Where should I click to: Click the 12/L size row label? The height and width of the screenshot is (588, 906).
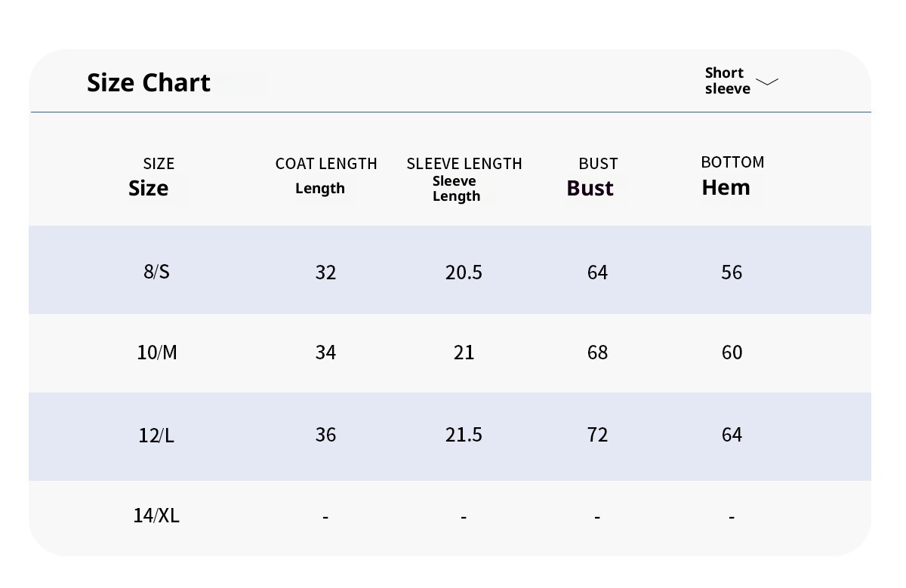(156, 435)
